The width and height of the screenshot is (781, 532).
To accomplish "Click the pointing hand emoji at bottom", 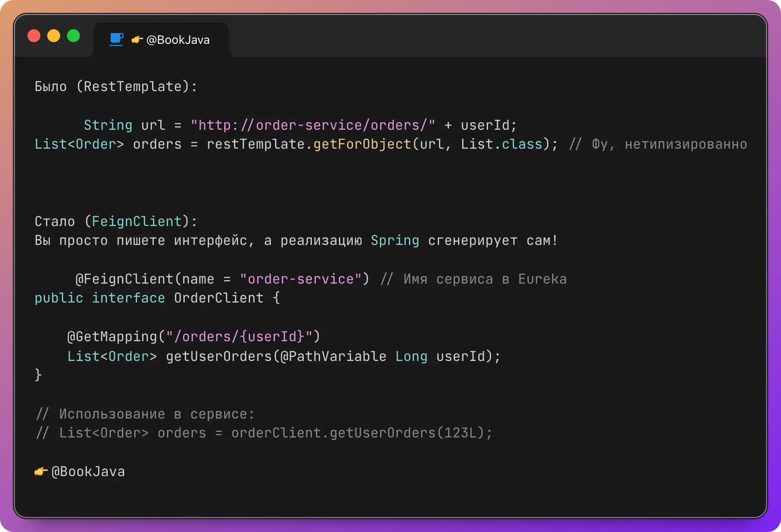I will click(x=41, y=471).
